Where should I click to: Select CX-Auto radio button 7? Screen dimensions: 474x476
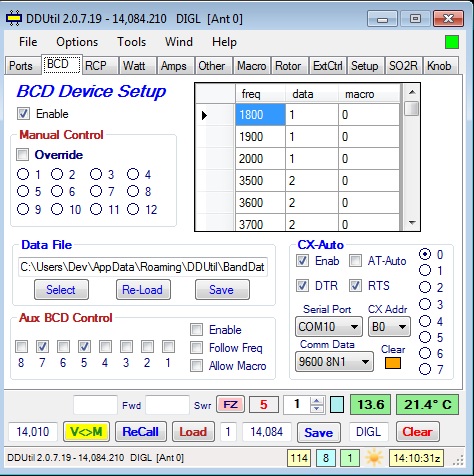coord(425,369)
